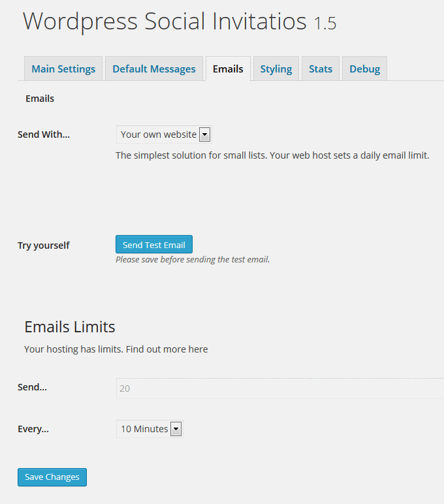This screenshot has width=444, height=504.
Task: Go to the Styling tab
Action: tap(276, 69)
